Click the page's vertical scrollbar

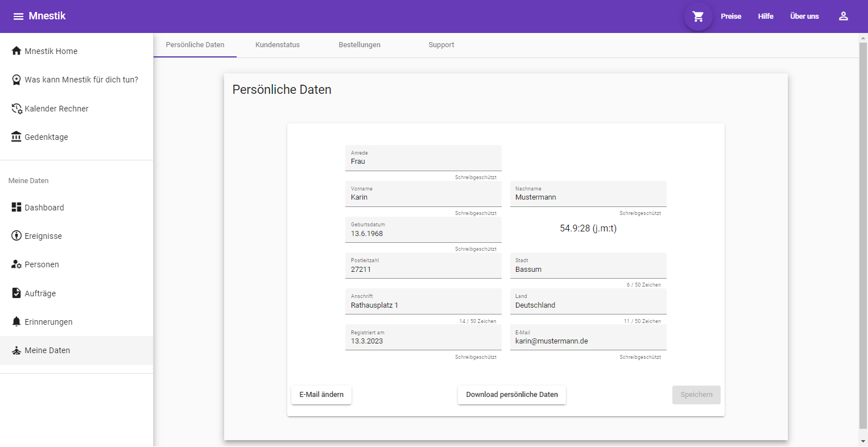click(x=863, y=227)
